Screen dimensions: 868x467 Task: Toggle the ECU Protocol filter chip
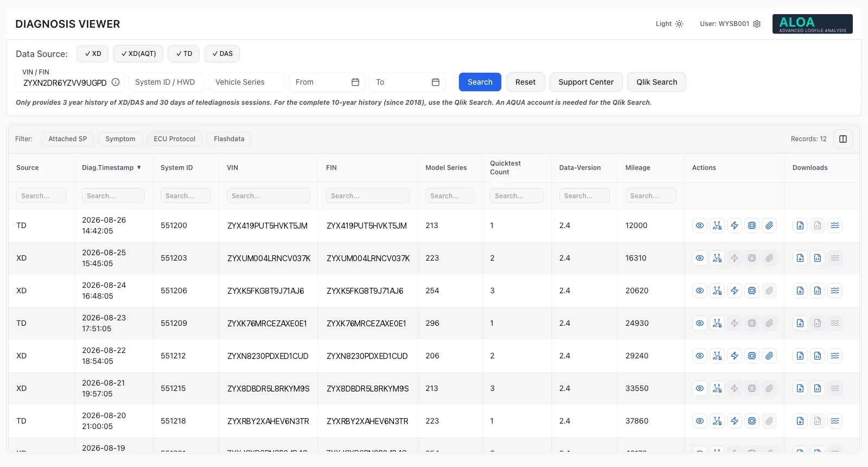coord(175,139)
